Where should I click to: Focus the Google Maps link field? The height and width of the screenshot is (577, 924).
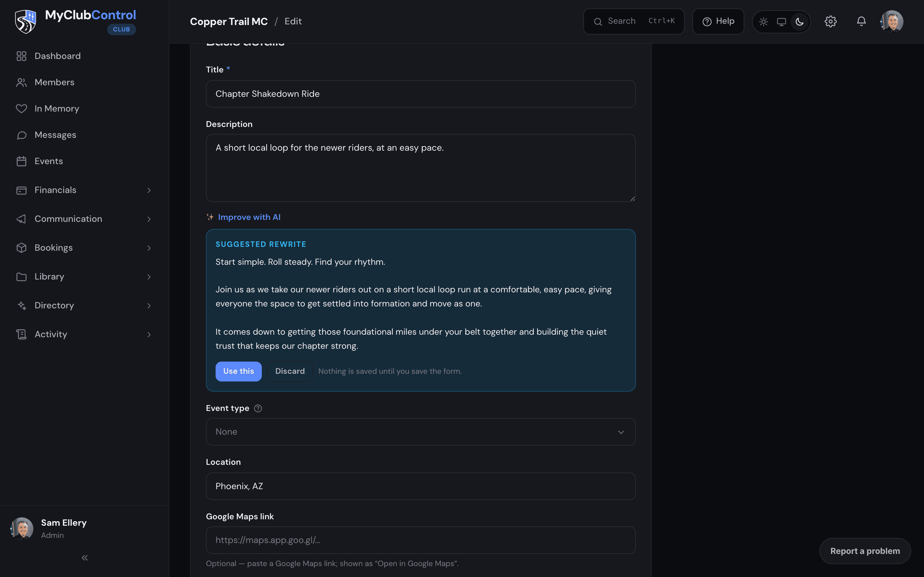420,540
